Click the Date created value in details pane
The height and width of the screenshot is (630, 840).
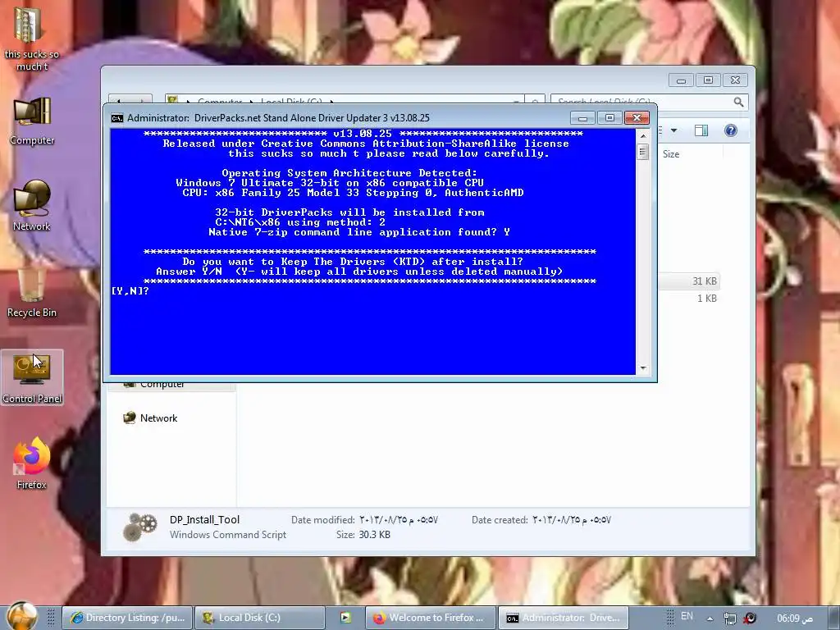coord(572,520)
